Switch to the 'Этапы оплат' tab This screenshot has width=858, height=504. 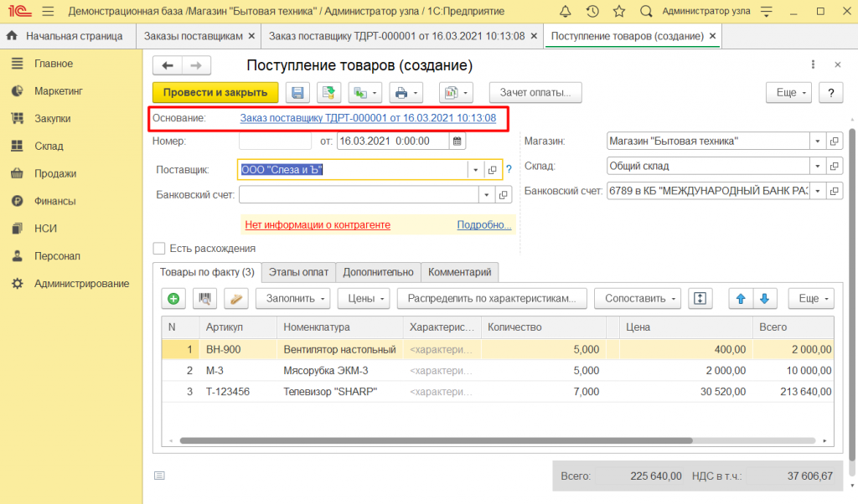tap(298, 272)
